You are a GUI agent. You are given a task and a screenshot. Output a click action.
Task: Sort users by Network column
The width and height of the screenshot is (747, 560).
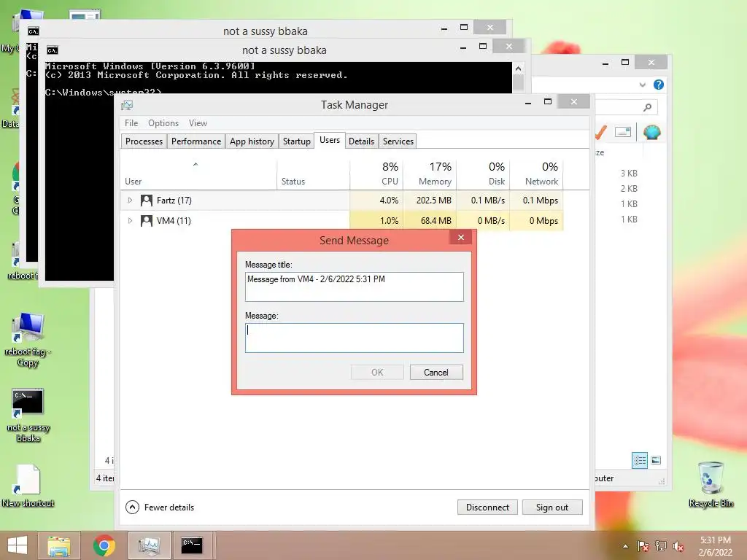[536, 175]
